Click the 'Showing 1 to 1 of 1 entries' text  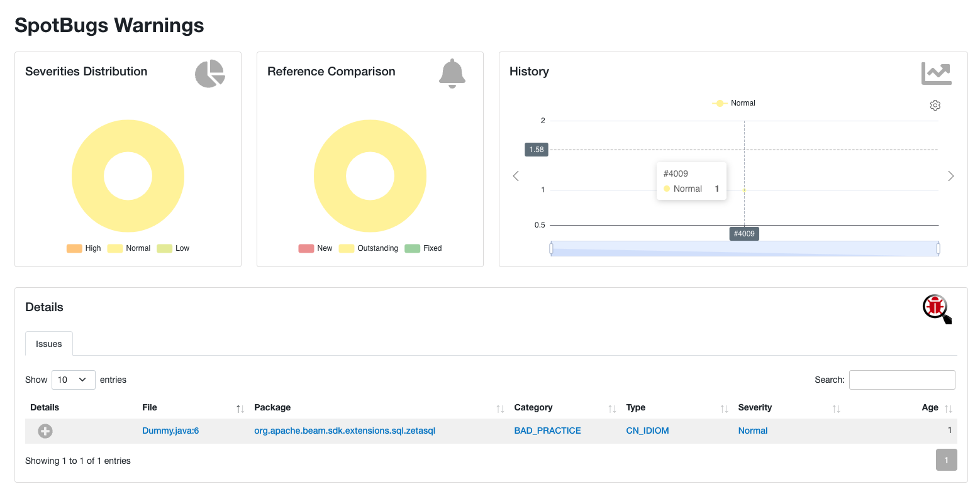[x=78, y=461]
